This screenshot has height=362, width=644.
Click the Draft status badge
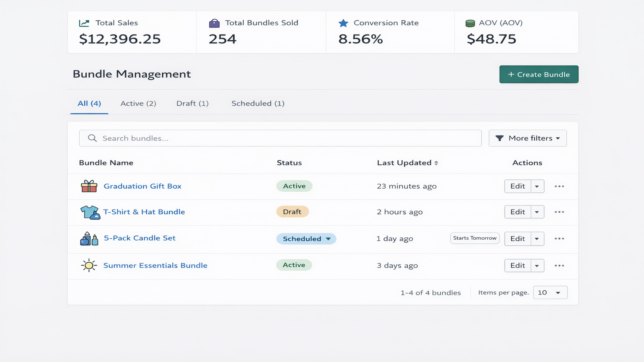(292, 212)
